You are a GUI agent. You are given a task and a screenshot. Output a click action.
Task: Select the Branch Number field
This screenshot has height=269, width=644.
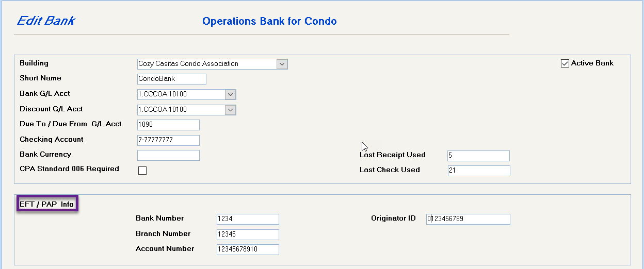point(248,234)
